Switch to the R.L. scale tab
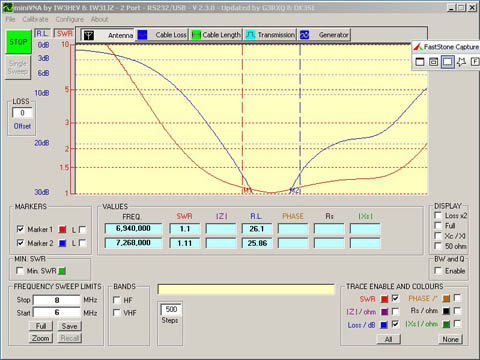The image size is (480, 360). pos(42,33)
